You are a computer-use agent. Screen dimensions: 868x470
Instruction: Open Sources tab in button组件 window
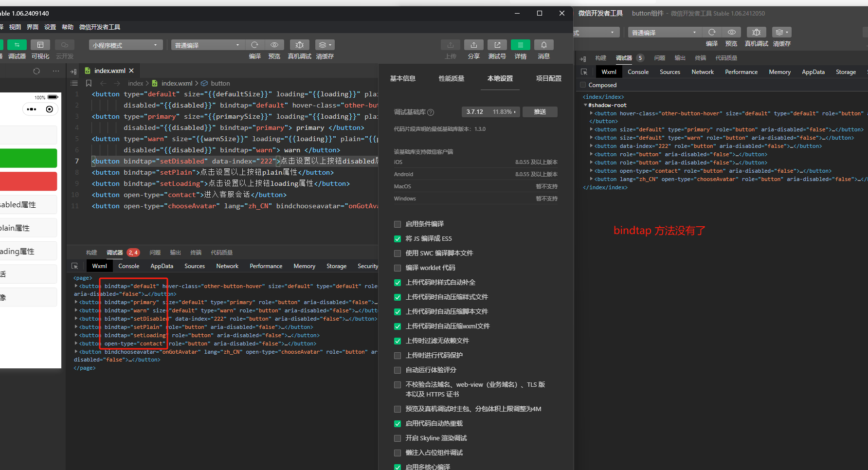tap(670, 72)
